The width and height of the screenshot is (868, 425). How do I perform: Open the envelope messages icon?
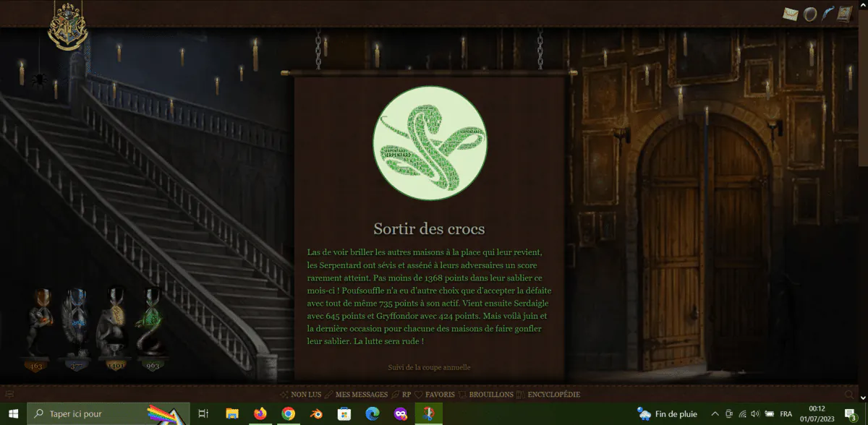(x=791, y=14)
